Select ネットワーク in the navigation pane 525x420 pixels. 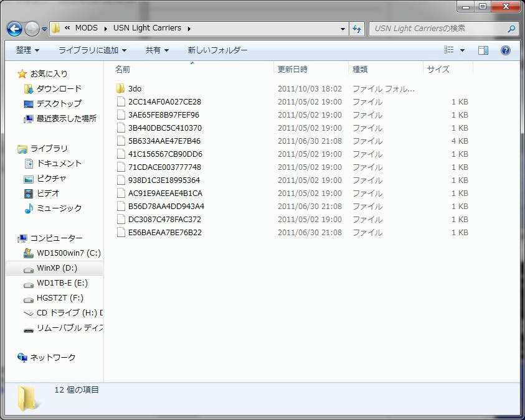point(47,358)
